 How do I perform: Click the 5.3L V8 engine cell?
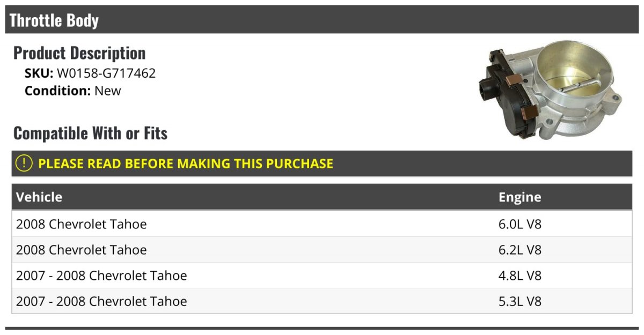click(520, 301)
